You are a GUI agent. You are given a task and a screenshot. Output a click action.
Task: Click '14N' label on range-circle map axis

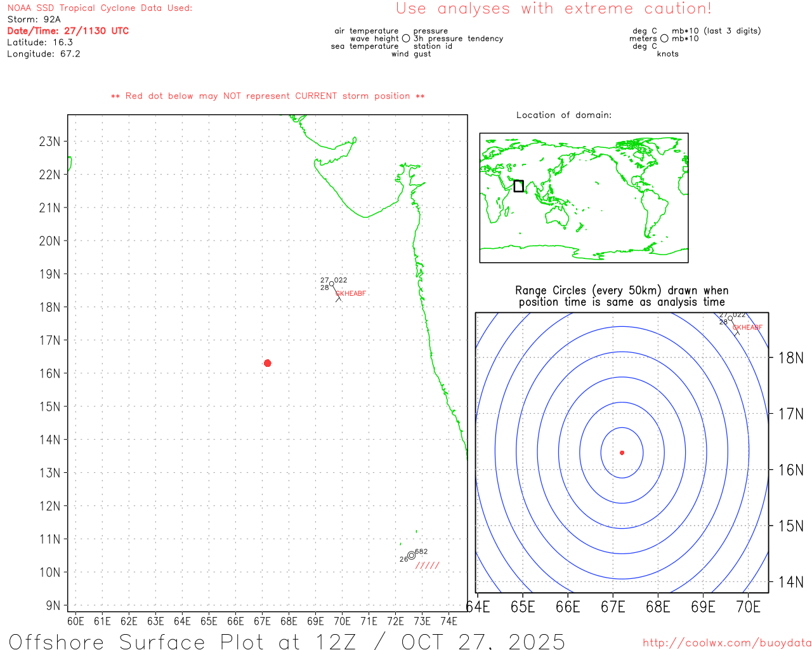791,582
